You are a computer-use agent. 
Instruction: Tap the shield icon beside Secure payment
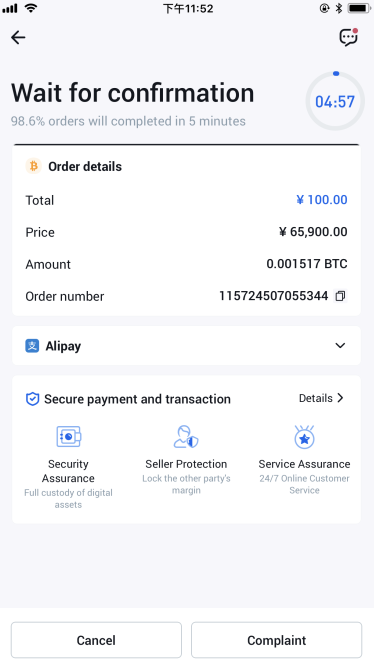[32, 399]
